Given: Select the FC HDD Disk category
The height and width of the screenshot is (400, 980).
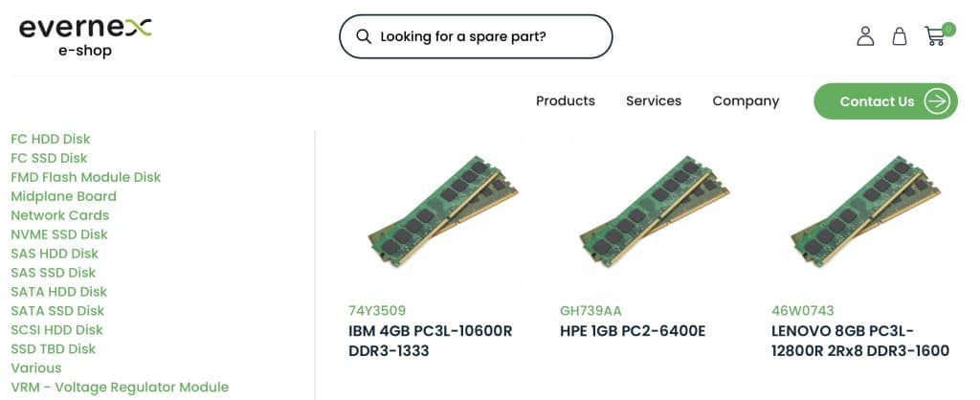Looking at the screenshot, I should pos(51,139).
